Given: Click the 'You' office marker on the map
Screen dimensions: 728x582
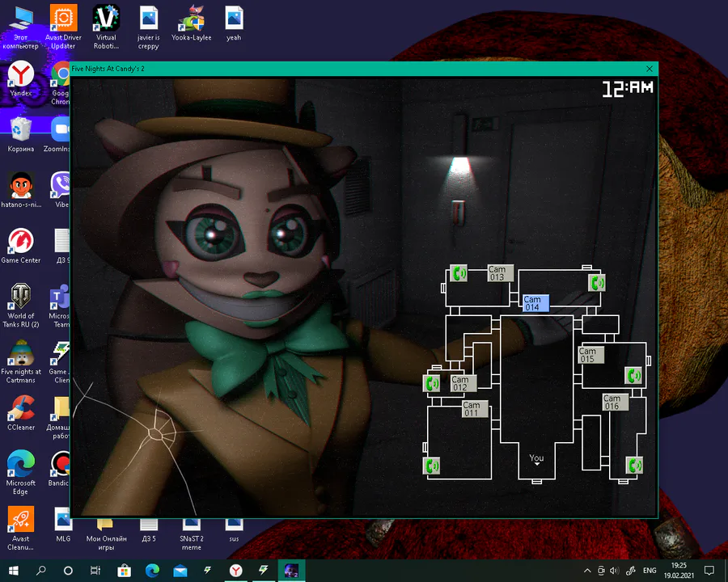Looking at the screenshot, I should (x=537, y=458).
